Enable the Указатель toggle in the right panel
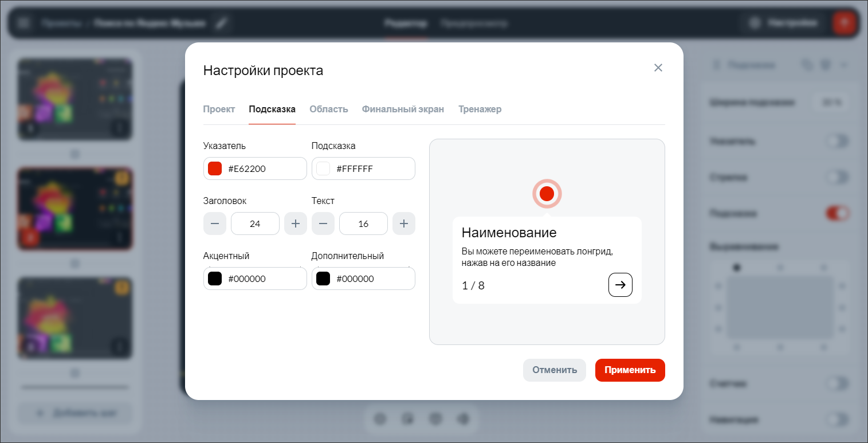868x443 pixels. tap(837, 141)
